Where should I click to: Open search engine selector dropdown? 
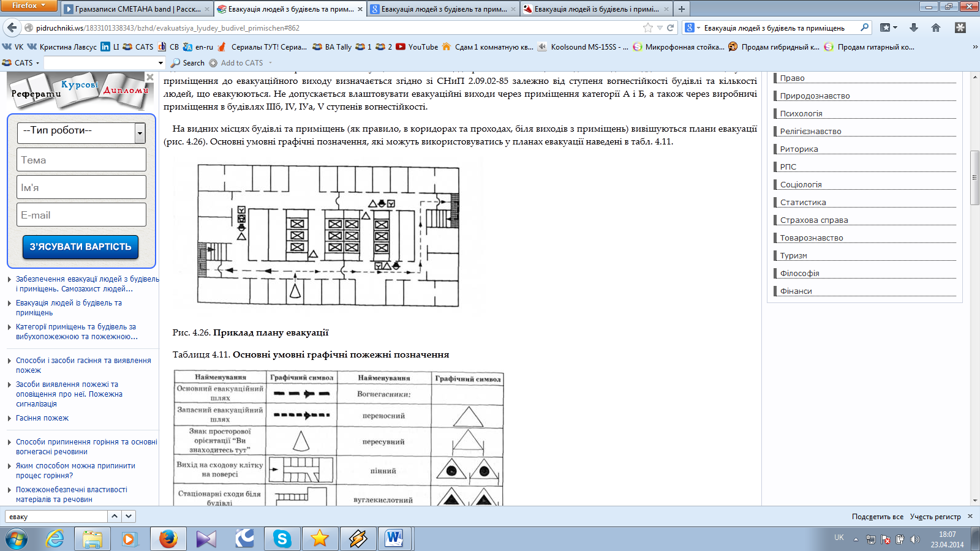(x=693, y=28)
